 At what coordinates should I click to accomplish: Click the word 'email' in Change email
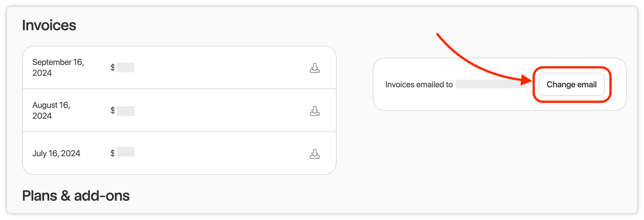click(587, 85)
